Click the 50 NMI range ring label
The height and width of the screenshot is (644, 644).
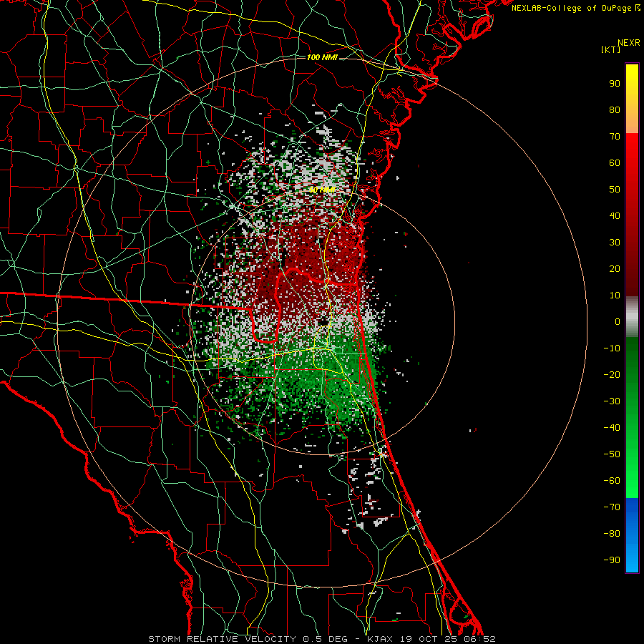[x=322, y=190]
